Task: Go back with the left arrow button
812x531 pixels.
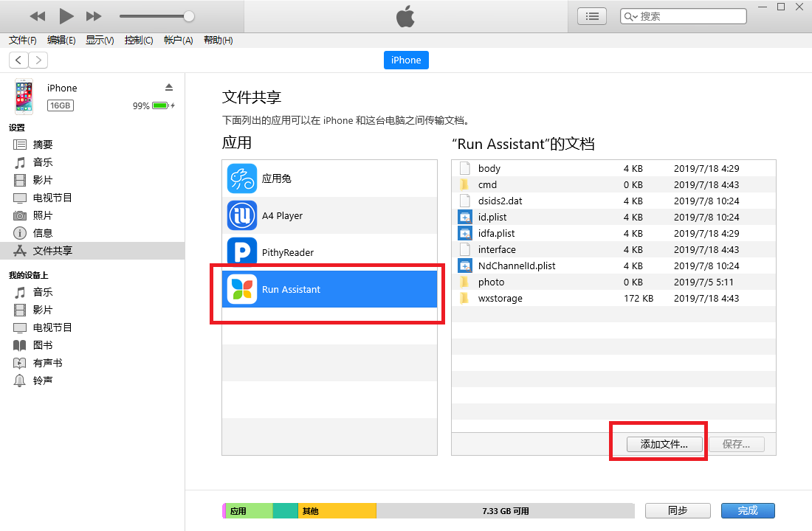Action: (x=18, y=60)
